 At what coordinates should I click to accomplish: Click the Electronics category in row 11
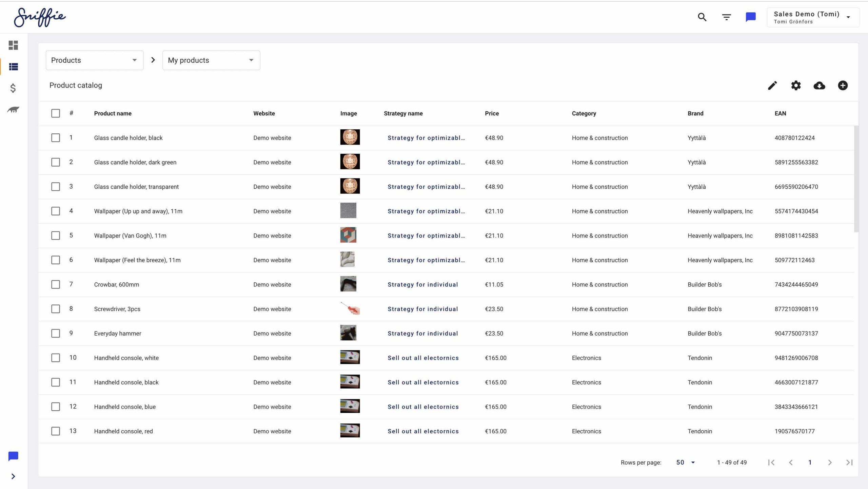pos(586,382)
